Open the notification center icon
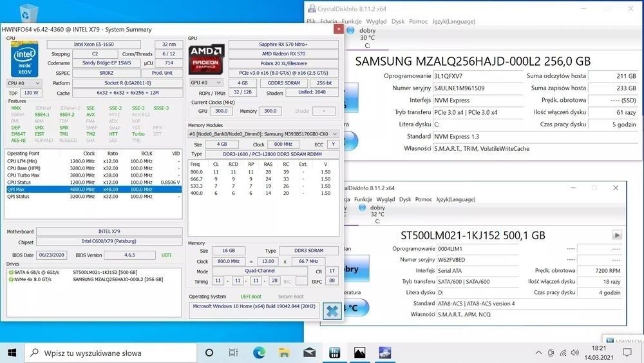 click(x=627, y=353)
